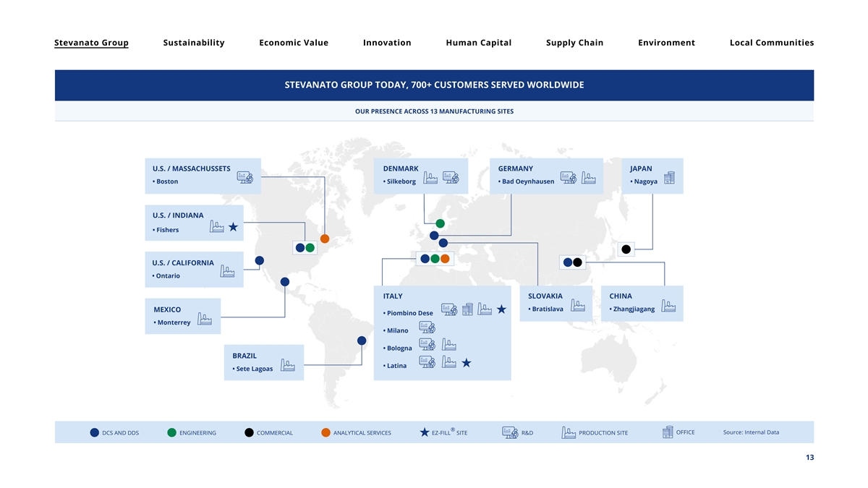Click the orange Analytical Services legend dot
Image resolution: width=868 pixels, height=488 pixels.
tap(325, 432)
